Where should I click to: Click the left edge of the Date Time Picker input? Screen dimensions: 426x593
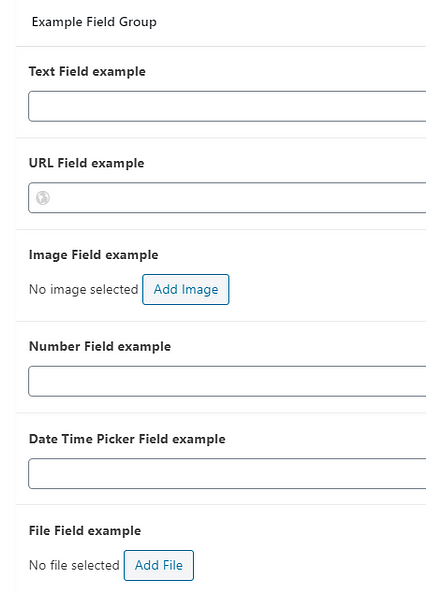(x=32, y=473)
